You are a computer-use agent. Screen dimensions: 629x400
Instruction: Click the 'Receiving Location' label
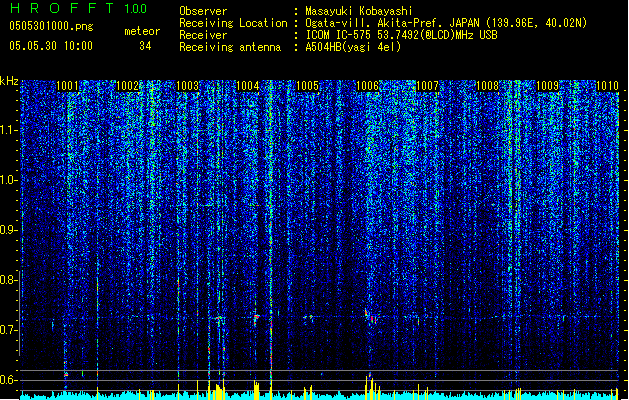point(233,23)
